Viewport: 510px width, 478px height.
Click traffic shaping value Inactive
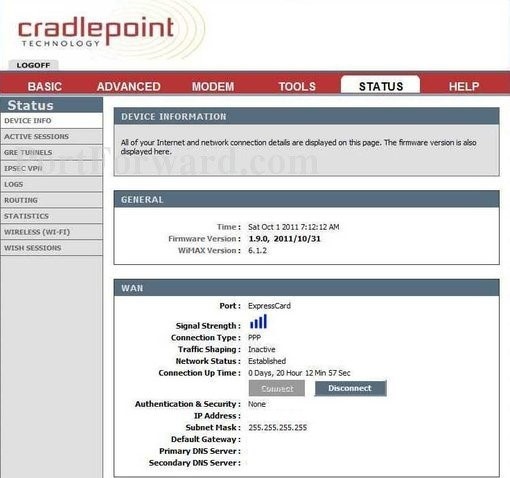coord(262,349)
